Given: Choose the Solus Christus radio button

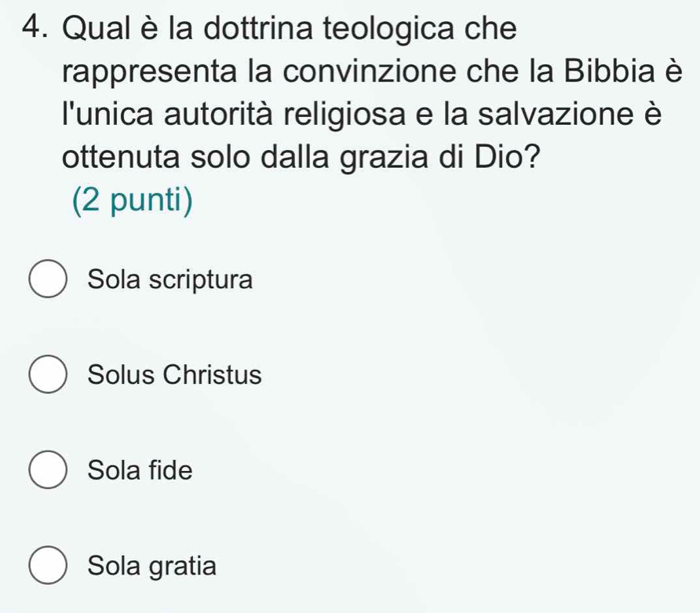Looking at the screenshot, I should click(49, 375).
